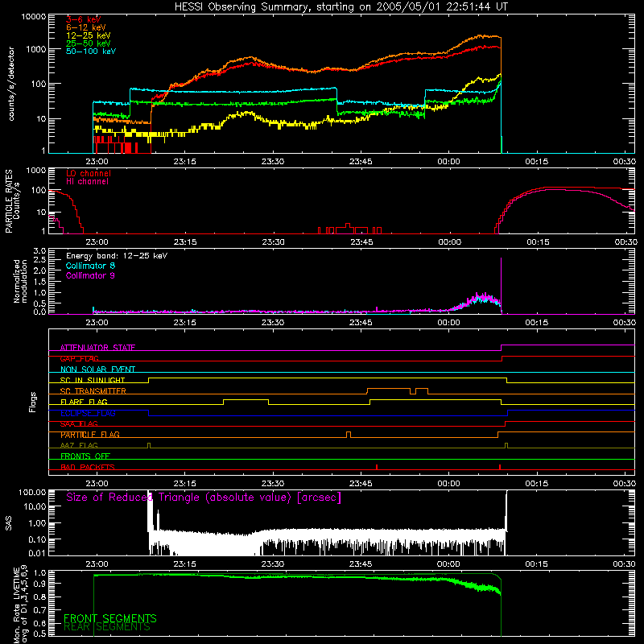Viewport: 644px width, 644px height.
Task: Click the FRONT SEGMENTS legend label
Action: click(x=110, y=618)
